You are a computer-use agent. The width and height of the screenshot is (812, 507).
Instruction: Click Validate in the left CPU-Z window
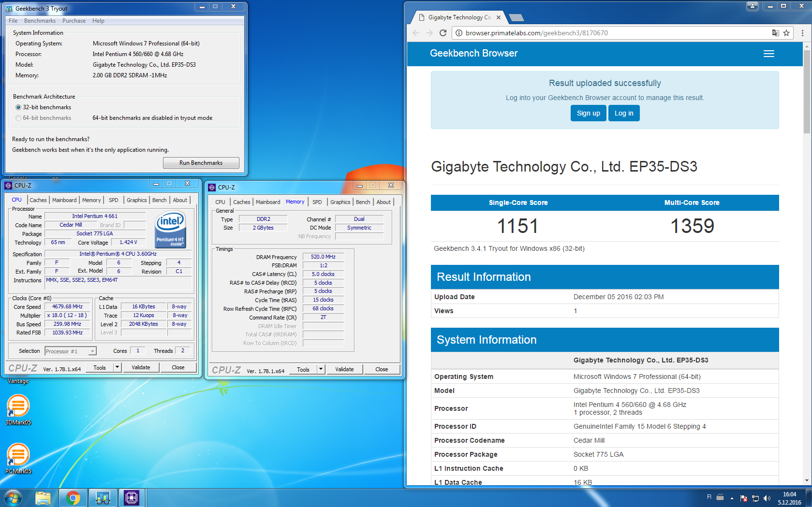point(141,367)
